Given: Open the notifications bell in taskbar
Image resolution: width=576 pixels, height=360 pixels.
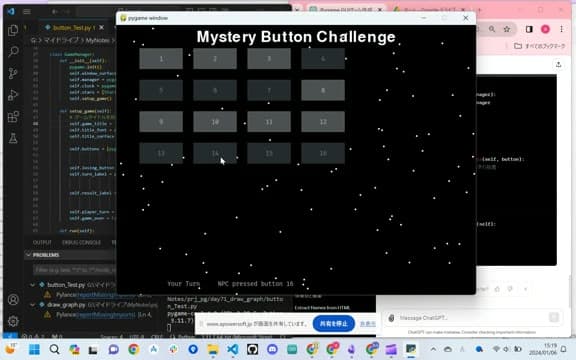Looking at the screenshot, I should click(564, 349).
